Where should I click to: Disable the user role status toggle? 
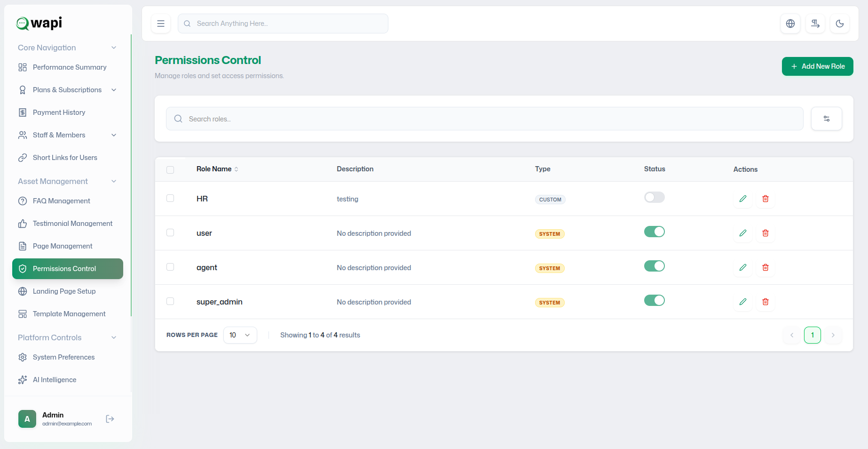coord(655,232)
